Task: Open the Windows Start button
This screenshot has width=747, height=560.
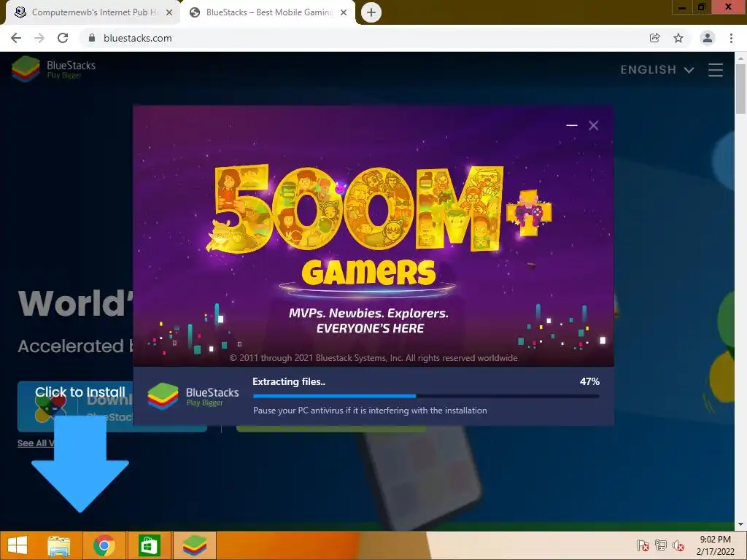Action: pos(18,545)
